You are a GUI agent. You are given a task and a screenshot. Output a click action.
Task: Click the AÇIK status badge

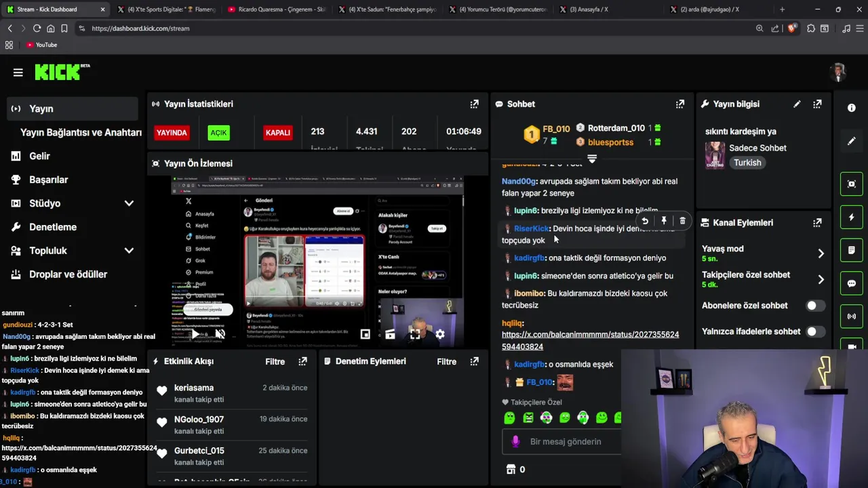coord(218,133)
